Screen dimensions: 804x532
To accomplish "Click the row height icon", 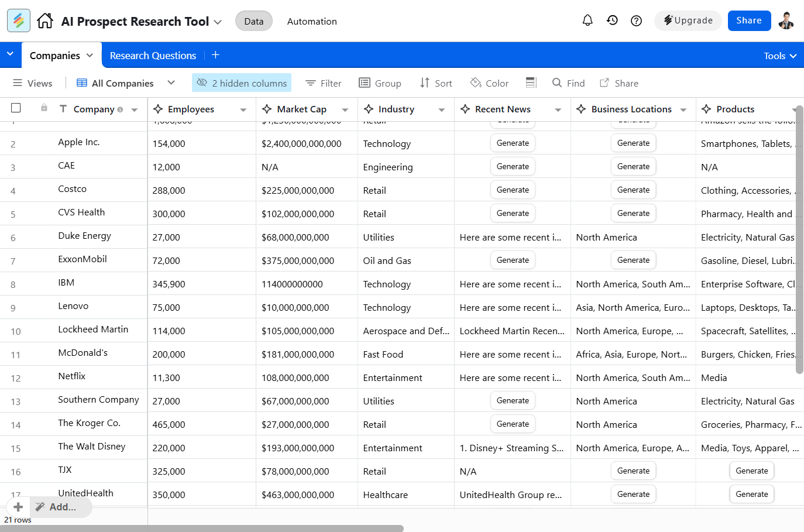I will [531, 83].
